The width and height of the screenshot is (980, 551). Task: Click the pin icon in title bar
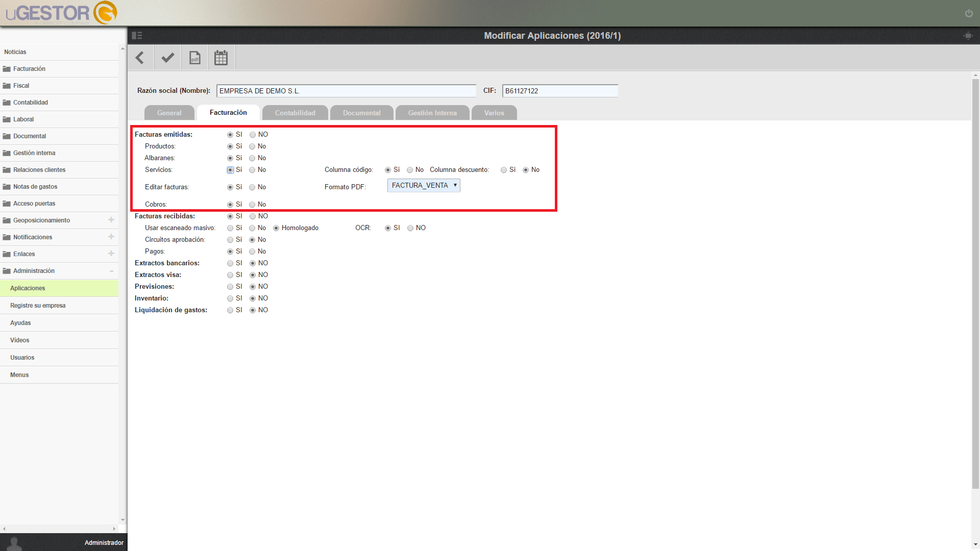coord(968,36)
